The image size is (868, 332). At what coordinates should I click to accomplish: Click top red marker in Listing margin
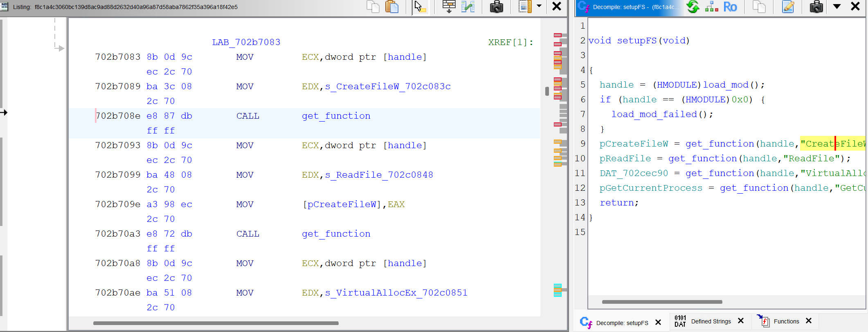tap(558, 35)
